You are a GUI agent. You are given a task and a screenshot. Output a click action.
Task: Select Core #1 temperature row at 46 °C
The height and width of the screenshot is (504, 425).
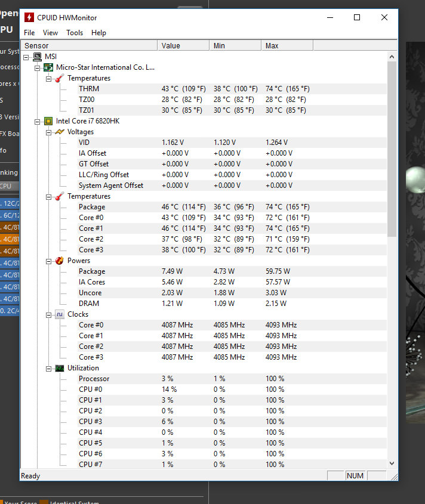click(232, 228)
